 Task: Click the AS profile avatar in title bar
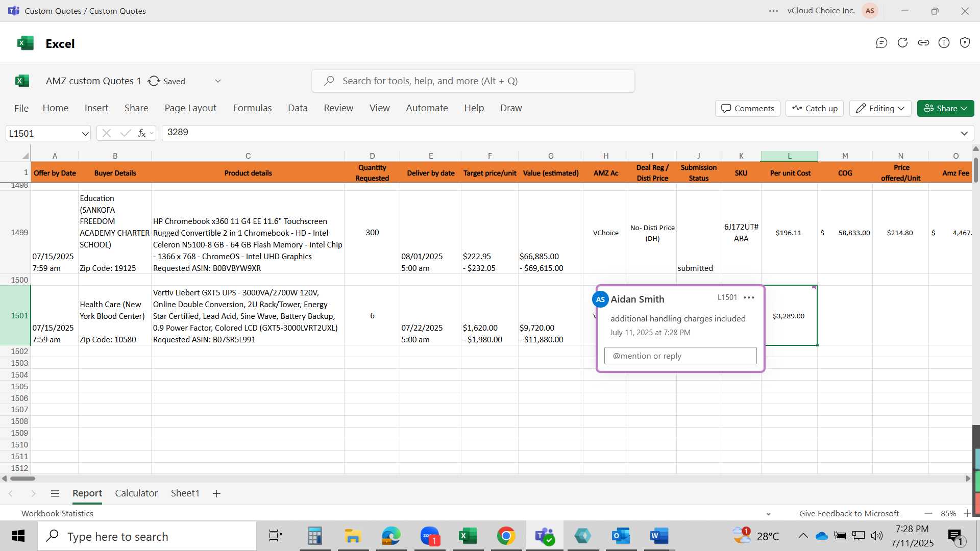point(870,11)
